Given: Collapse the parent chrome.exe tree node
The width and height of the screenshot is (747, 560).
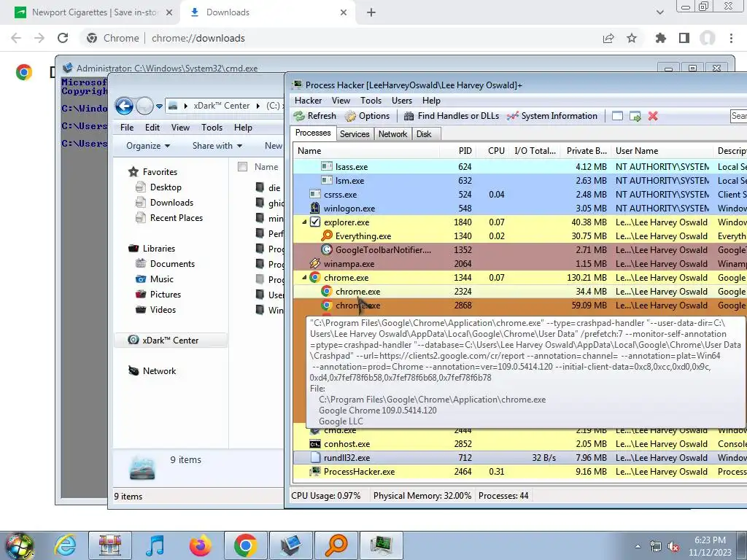Looking at the screenshot, I should coord(304,278).
